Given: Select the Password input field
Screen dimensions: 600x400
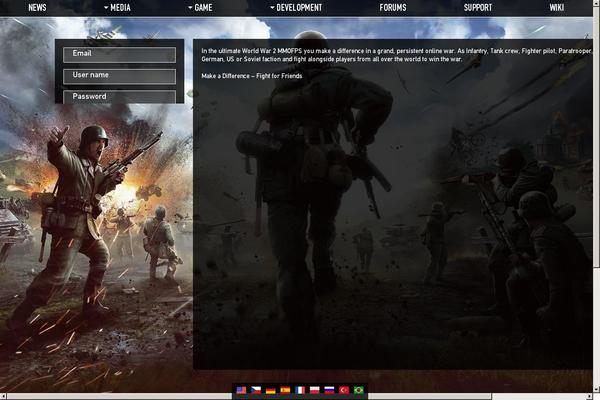Looking at the screenshot, I should [x=119, y=97].
